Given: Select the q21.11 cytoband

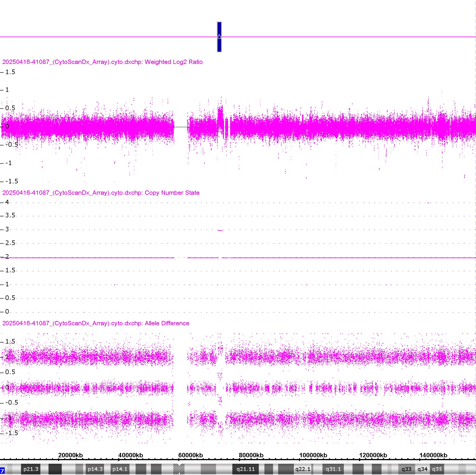Looking at the screenshot, I should [x=246, y=469].
